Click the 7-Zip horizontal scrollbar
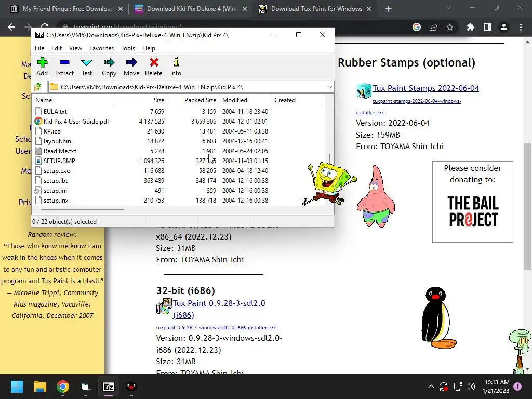This screenshot has width=532, height=399. (83, 210)
